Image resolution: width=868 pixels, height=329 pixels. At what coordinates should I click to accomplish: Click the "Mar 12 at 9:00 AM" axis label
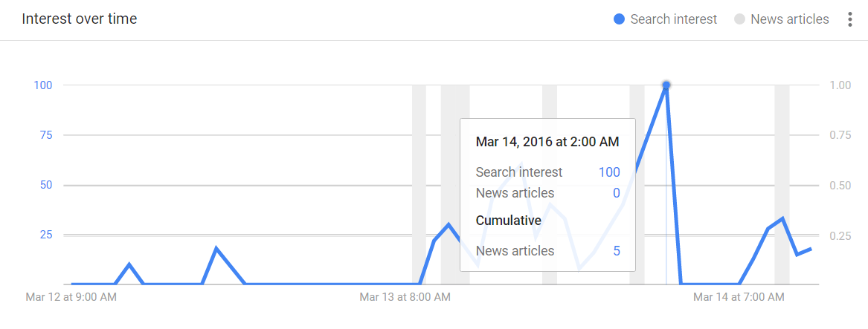(71, 297)
